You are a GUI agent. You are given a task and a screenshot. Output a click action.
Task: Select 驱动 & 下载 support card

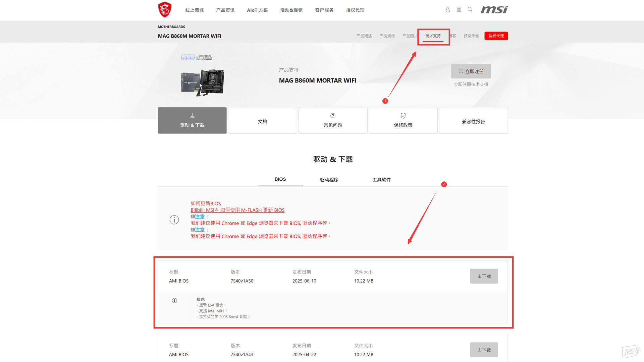(192, 120)
